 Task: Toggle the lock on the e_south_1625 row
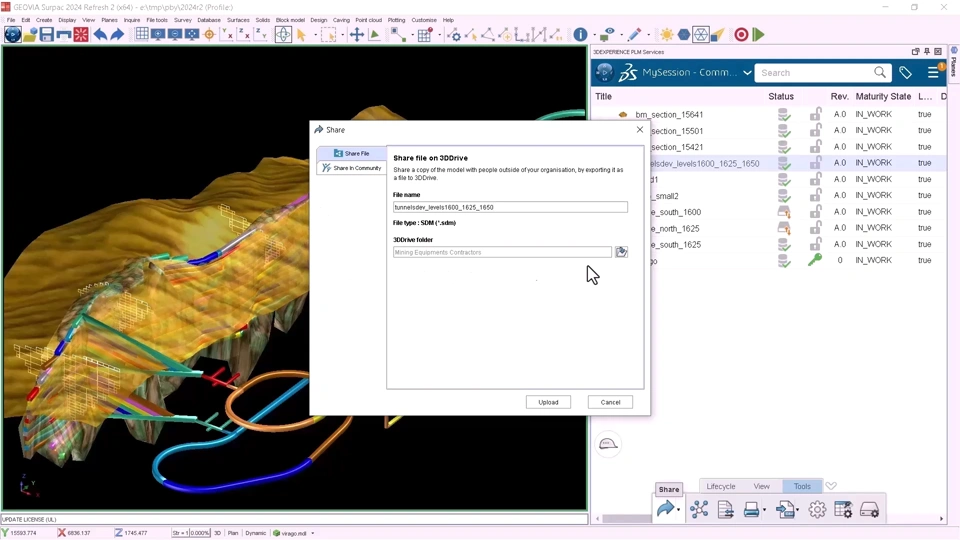click(816, 244)
